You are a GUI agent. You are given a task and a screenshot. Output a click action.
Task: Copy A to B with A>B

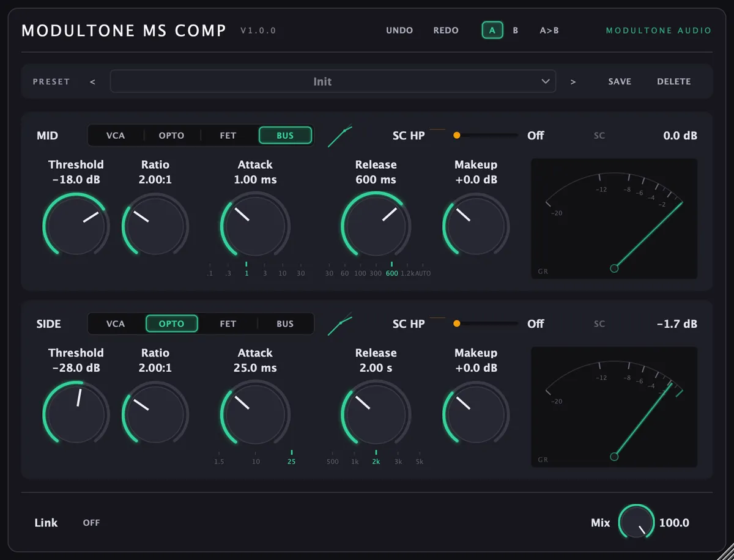point(549,30)
